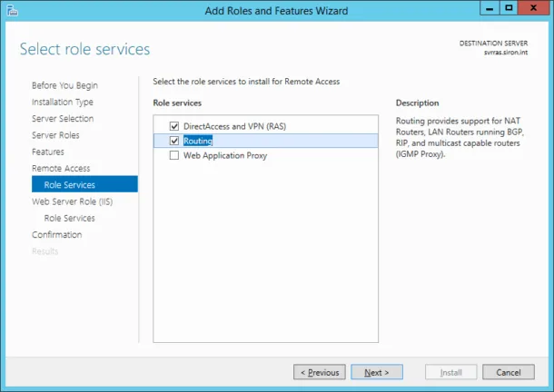The image size is (554, 392).
Task: Cancel the wizard
Action: coord(509,372)
